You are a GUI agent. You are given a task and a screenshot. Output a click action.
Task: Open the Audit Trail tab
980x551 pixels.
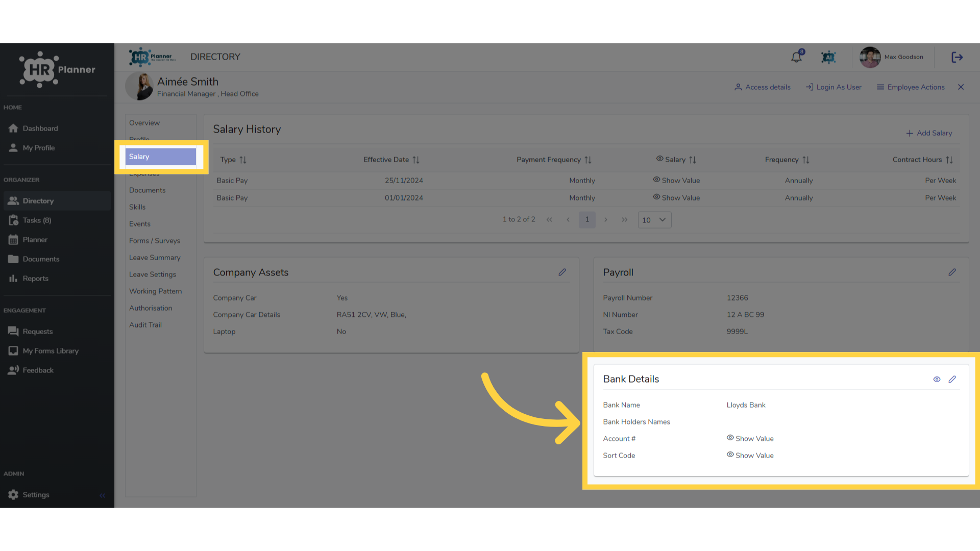click(145, 325)
